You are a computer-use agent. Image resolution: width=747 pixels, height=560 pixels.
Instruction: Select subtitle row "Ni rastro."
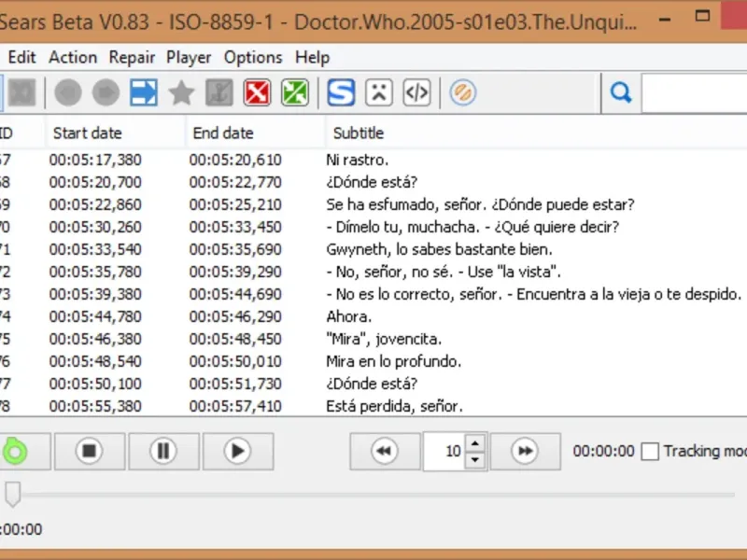point(358,160)
